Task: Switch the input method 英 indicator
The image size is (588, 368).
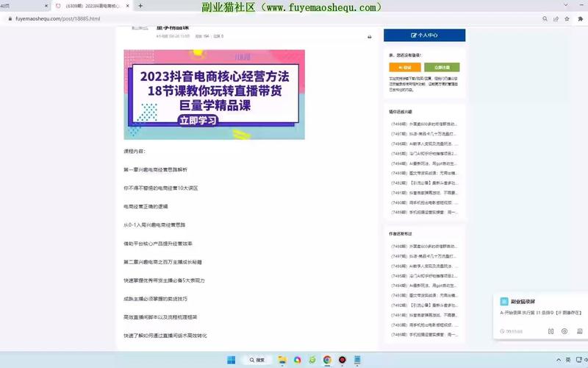Action: click(x=568, y=360)
